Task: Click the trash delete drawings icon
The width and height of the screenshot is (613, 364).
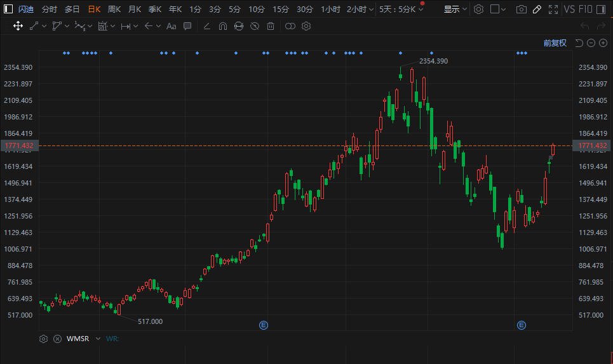Action: click(271, 26)
